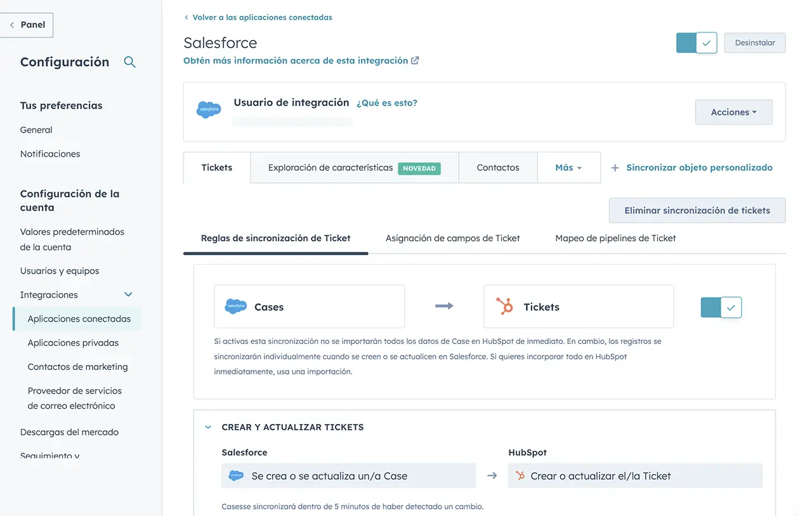Click the Cases object box
The width and height of the screenshot is (812, 516).
pos(310,307)
